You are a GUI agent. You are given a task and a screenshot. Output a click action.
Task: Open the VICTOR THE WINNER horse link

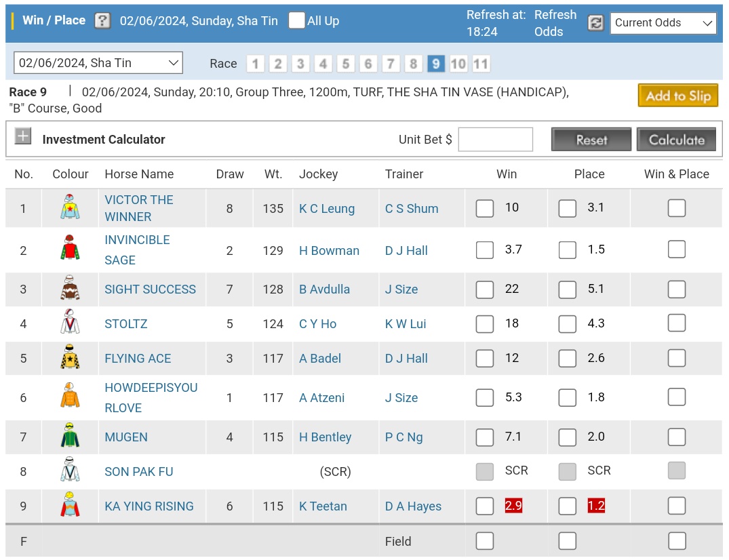coord(139,208)
